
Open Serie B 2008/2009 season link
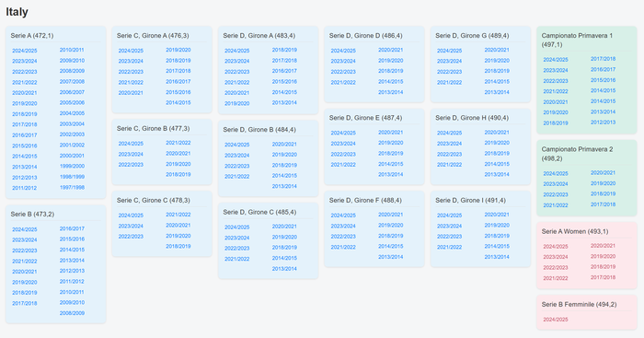pos(72,313)
